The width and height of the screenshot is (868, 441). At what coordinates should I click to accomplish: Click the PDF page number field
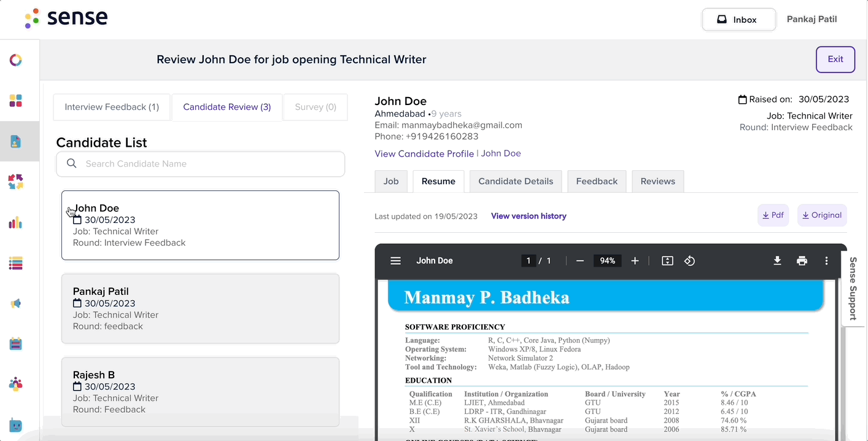pos(528,261)
